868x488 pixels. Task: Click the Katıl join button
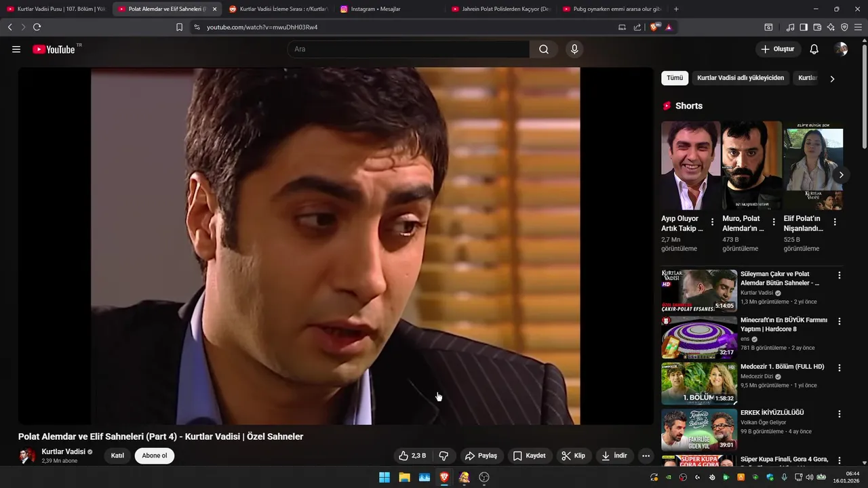(x=117, y=455)
